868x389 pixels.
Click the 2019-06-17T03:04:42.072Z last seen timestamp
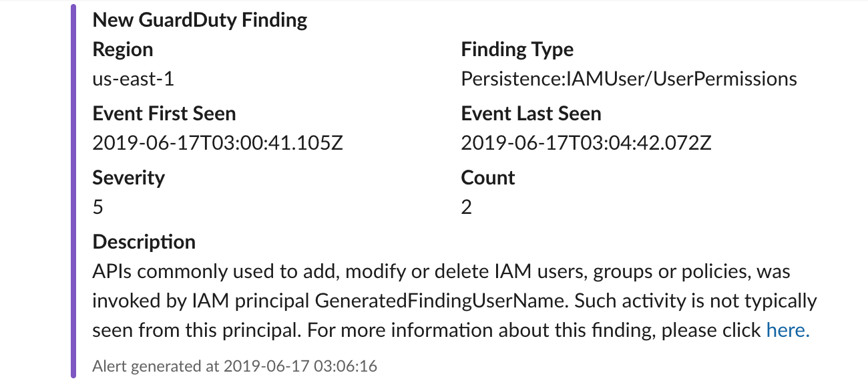click(x=586, y=143)
